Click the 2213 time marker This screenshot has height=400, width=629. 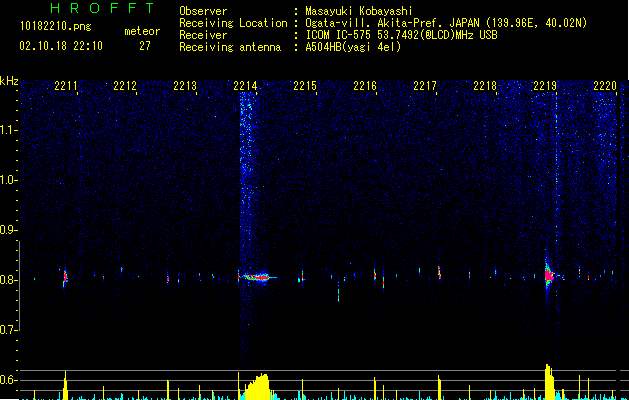click(x=185, y=86)
